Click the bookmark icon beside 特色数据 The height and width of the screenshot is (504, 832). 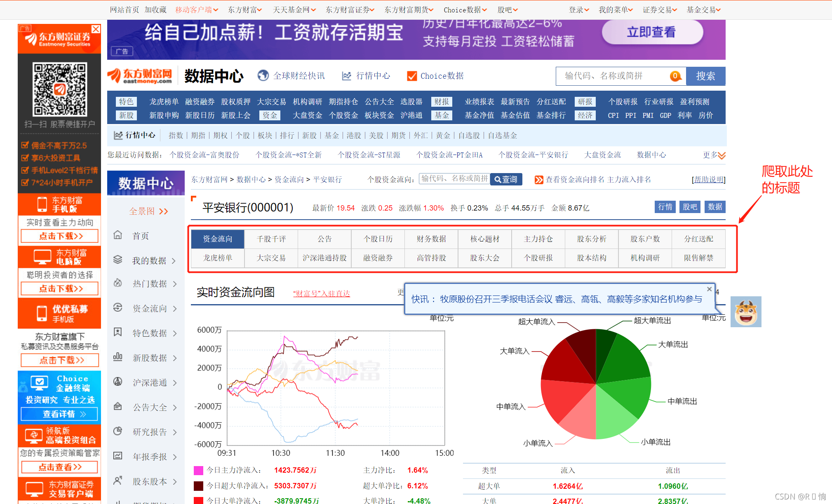(118, 332)
